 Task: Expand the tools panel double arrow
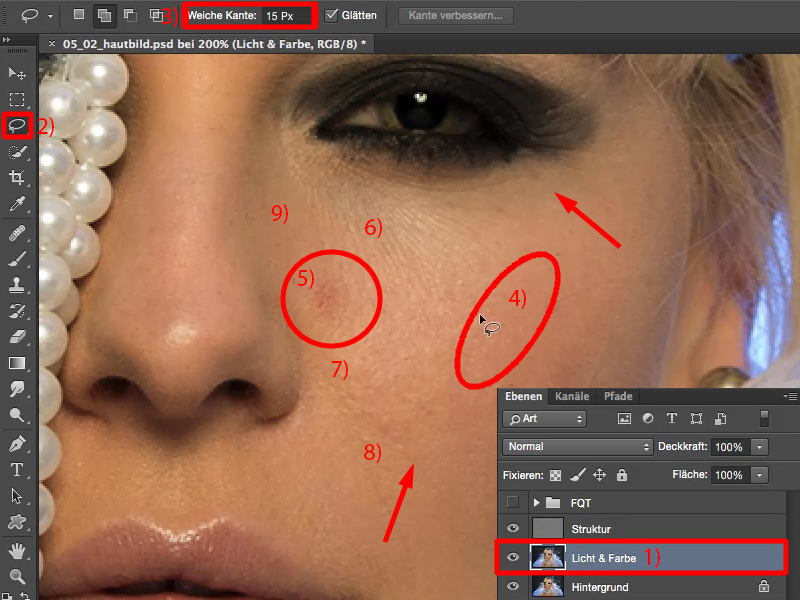[6, 39]
